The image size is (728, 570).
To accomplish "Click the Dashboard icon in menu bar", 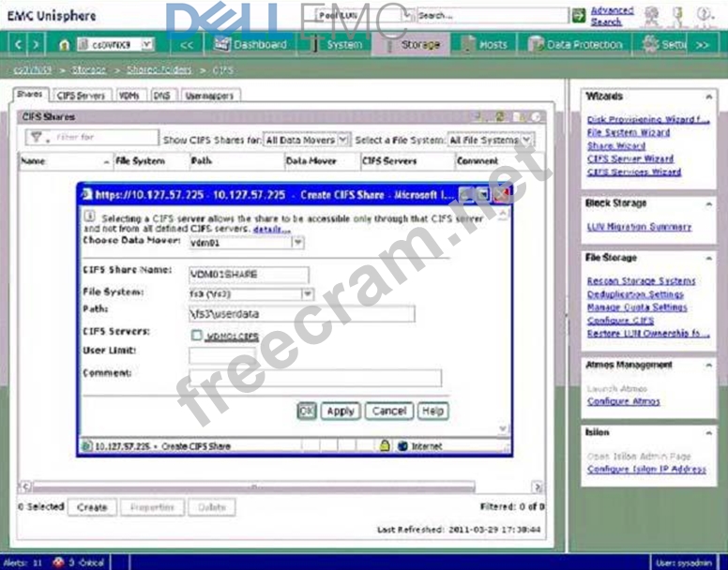I will pyautogui.click(x=222, y=44).
